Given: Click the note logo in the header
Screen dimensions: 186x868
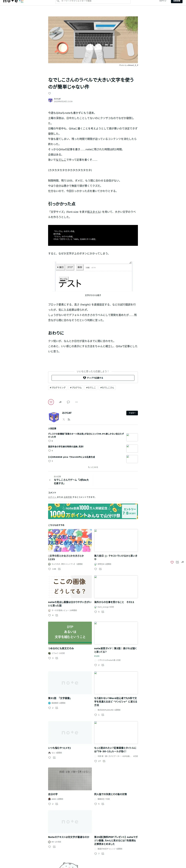Looking at the screenshot, I should [10, 1].
